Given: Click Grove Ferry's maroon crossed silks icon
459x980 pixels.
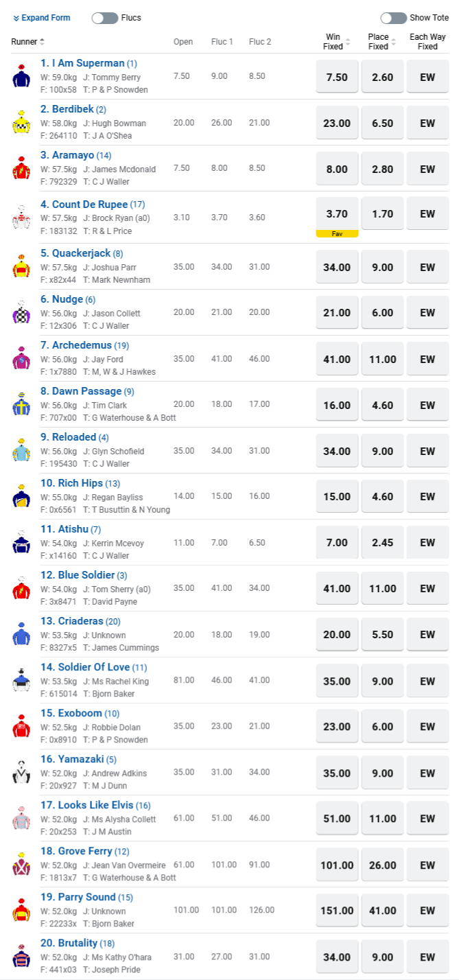Looking at the screenshot, I should (21, 864).
